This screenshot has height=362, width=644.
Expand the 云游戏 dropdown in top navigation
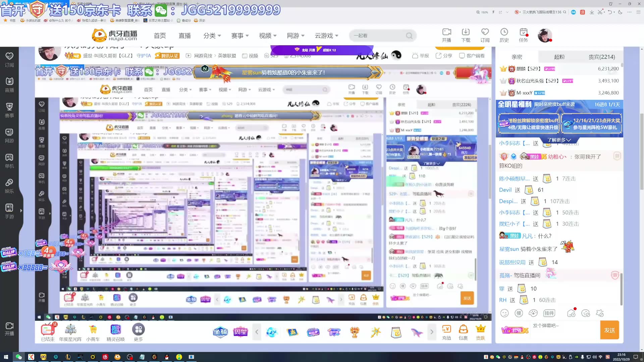click(x=326, y=36)
